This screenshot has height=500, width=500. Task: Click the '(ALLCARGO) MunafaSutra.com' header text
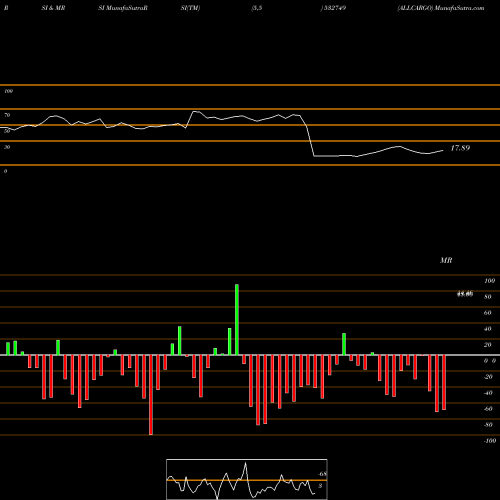pyautogui.click(x=441, y=8)
